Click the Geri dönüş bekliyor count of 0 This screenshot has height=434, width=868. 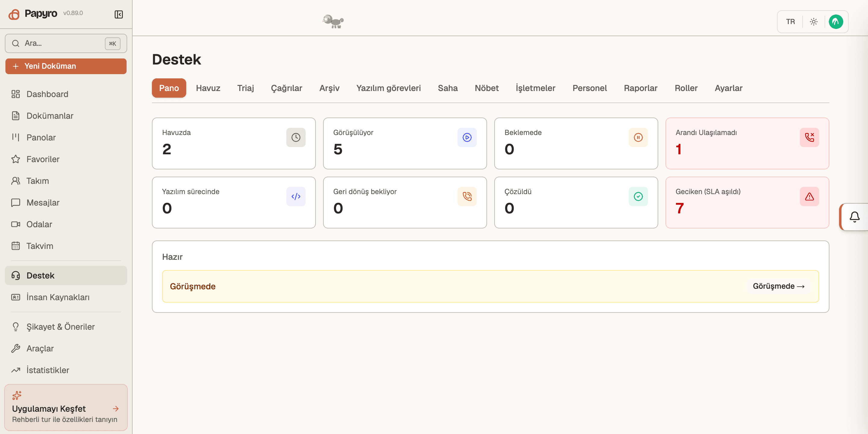338,208
